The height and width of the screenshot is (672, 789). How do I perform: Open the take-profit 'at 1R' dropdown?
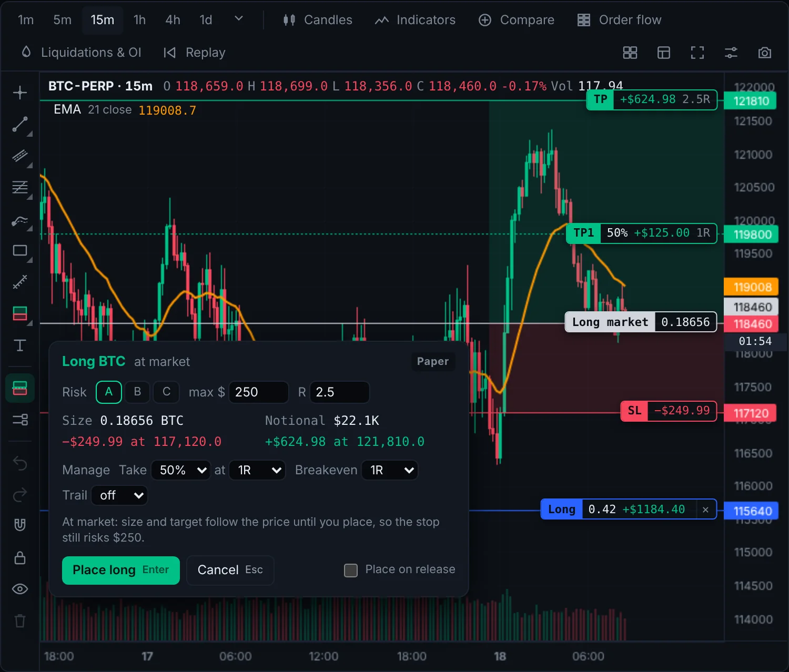257,470
